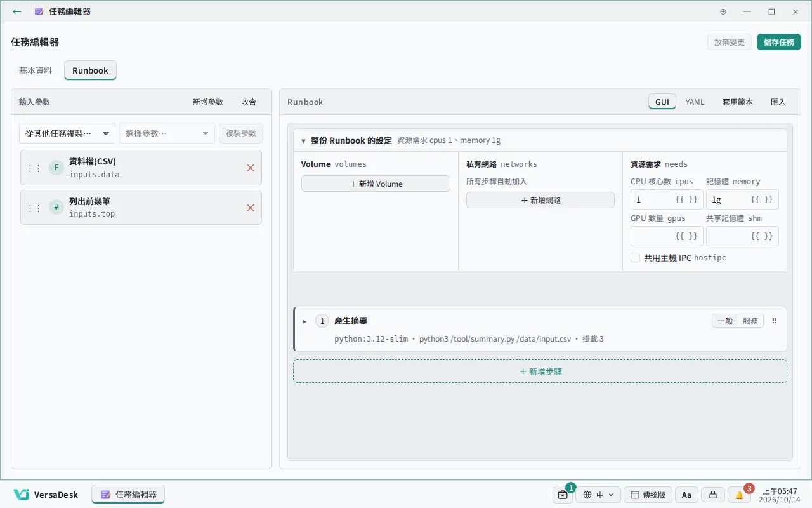Expand the 產生摘要 step
This screenshot has height=508, width=812.
(304, 321)
